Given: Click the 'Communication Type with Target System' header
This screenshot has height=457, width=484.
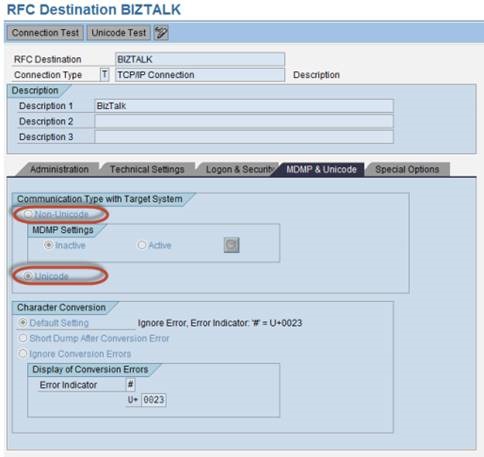Looking at the screenshot, I should (x=100, y=199).
